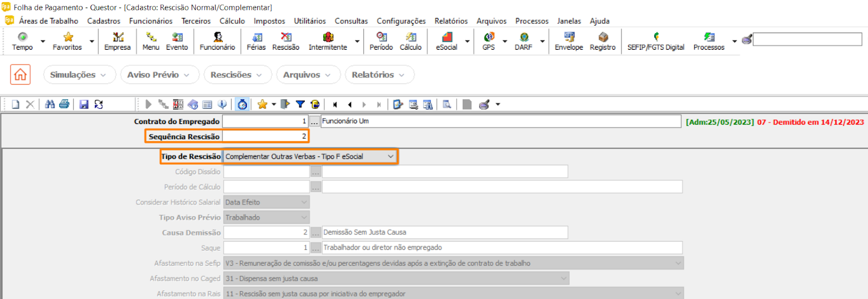This screenshot has height=299, width=868.
Task: Click the orange home icon button
Action: coord(21,75)
